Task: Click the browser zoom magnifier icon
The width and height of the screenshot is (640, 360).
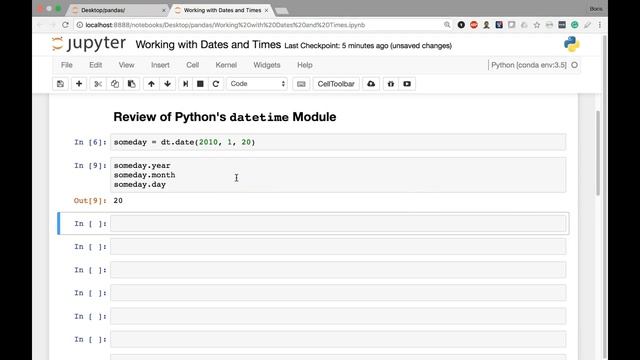Action: (447, 25)
